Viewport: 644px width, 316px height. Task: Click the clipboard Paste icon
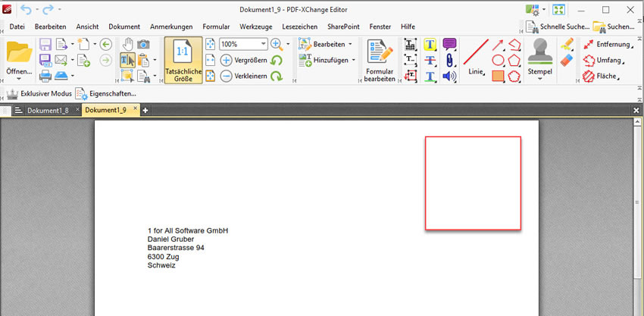143,60
